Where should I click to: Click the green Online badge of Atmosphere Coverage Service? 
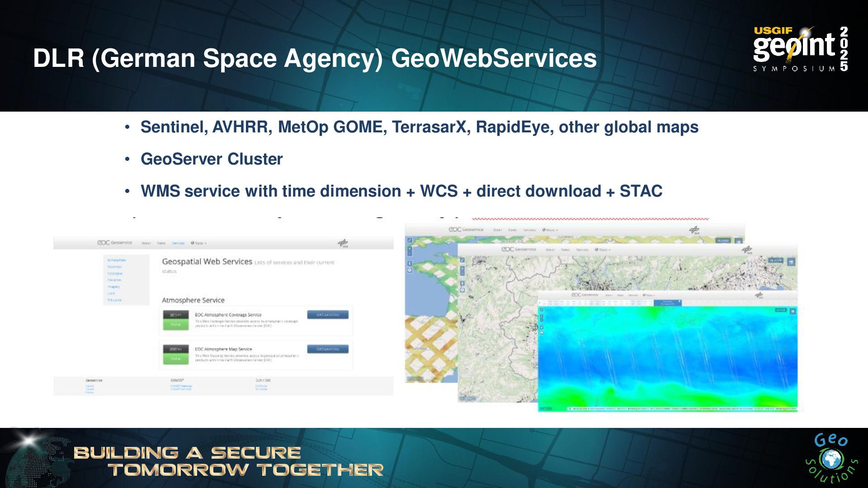(175, 324)
